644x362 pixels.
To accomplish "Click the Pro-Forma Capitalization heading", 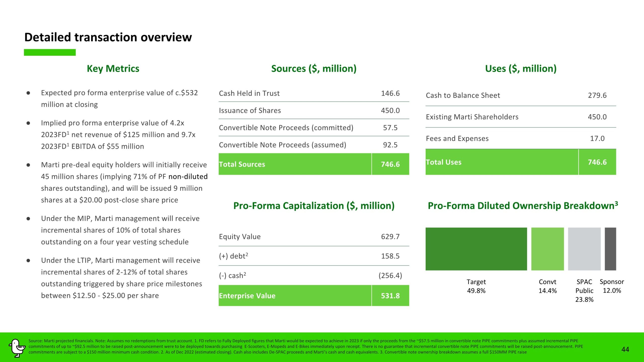I will point(314,206).
